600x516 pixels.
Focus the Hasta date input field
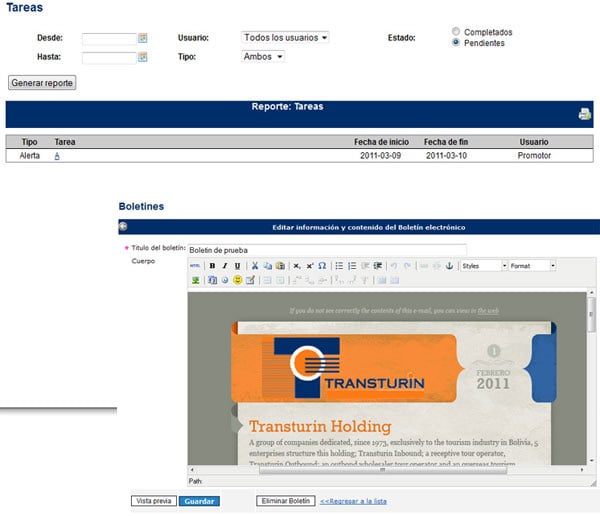(x=109, y=57)
